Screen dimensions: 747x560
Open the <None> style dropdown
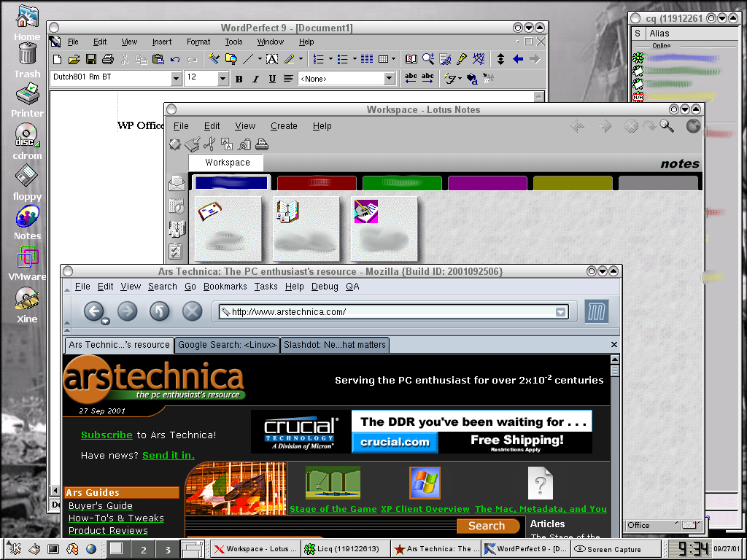coord(390,79)
